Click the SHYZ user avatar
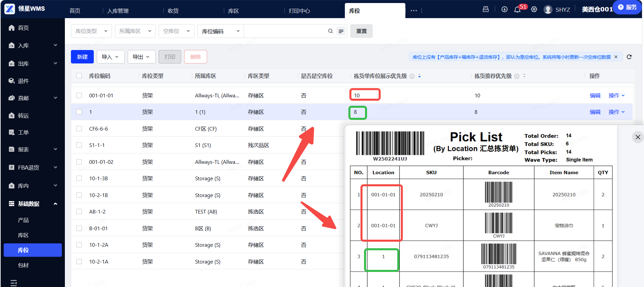The image size is (644, 287). 548,9
